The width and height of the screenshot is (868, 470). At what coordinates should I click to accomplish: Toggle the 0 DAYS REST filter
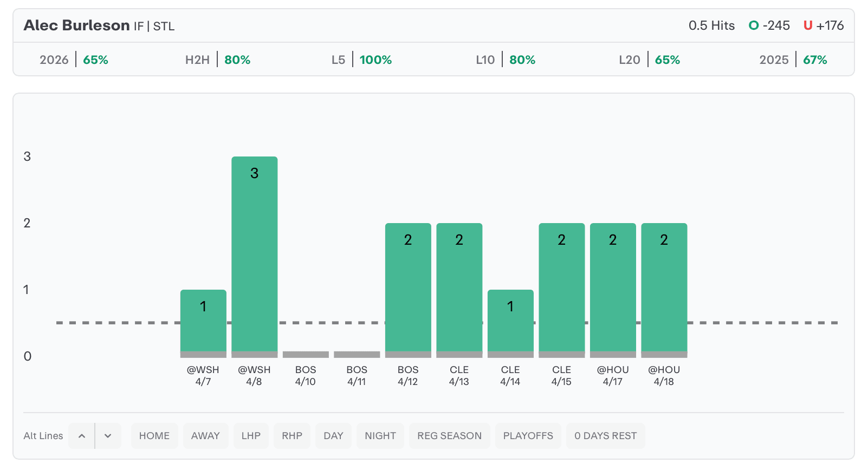click(x=605, y=436)
